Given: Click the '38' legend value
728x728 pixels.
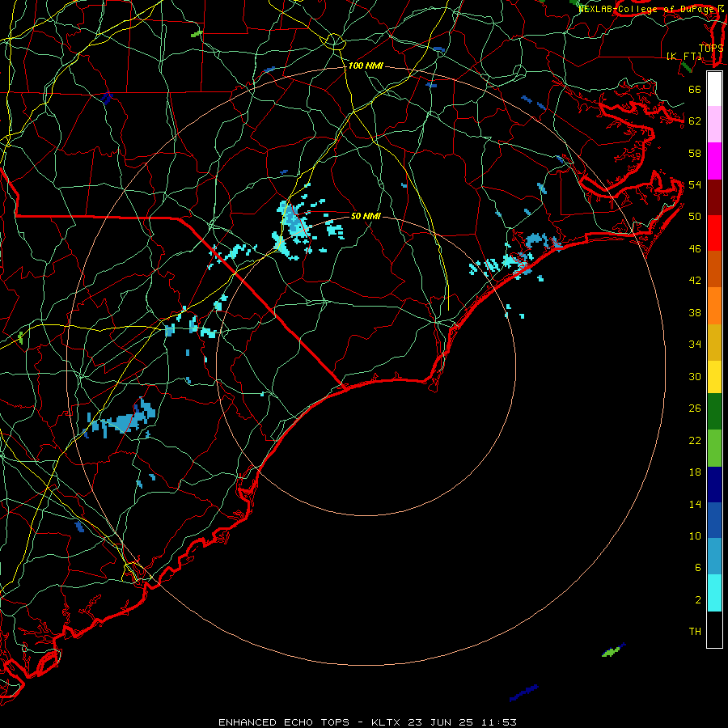Looking at the screenshot, I should pos(695,312).
